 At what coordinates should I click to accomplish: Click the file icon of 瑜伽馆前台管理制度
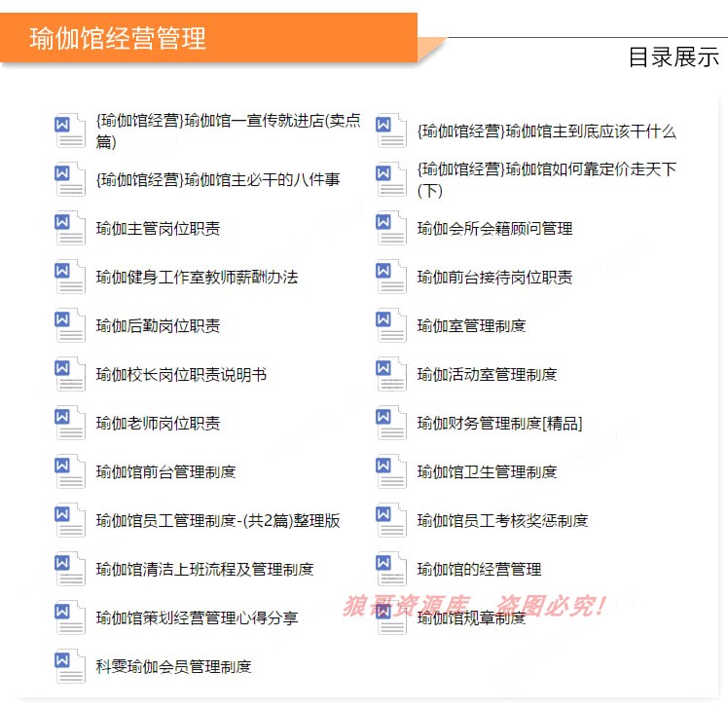point(70,472)
